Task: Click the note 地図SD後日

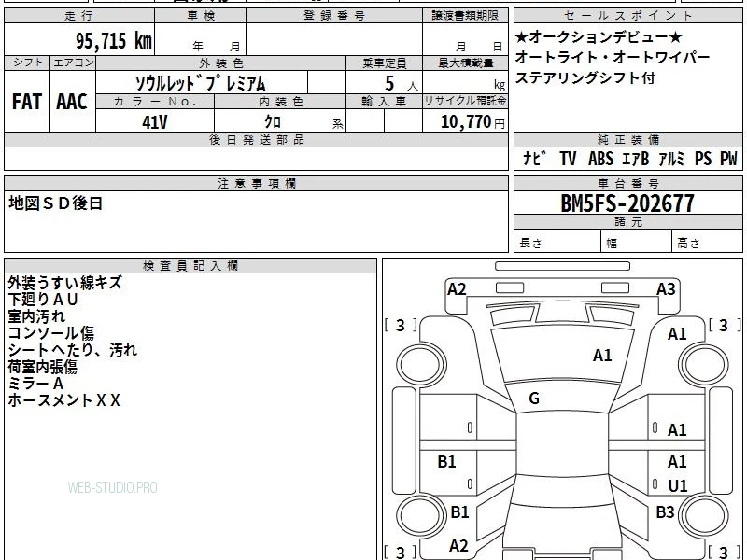Action: pyautogui.click(x=56, y=203)
